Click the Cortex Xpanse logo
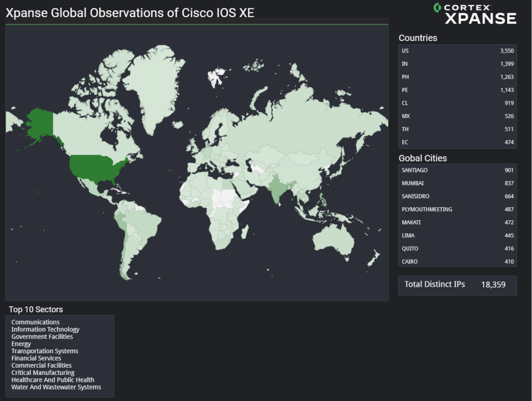Screen dimensions: 532x401 [475, 14]
